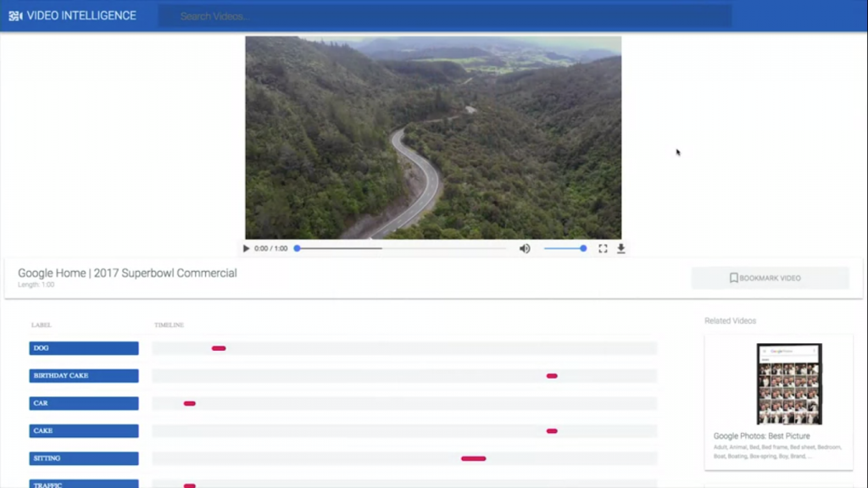Select the SITTING label

84,458
